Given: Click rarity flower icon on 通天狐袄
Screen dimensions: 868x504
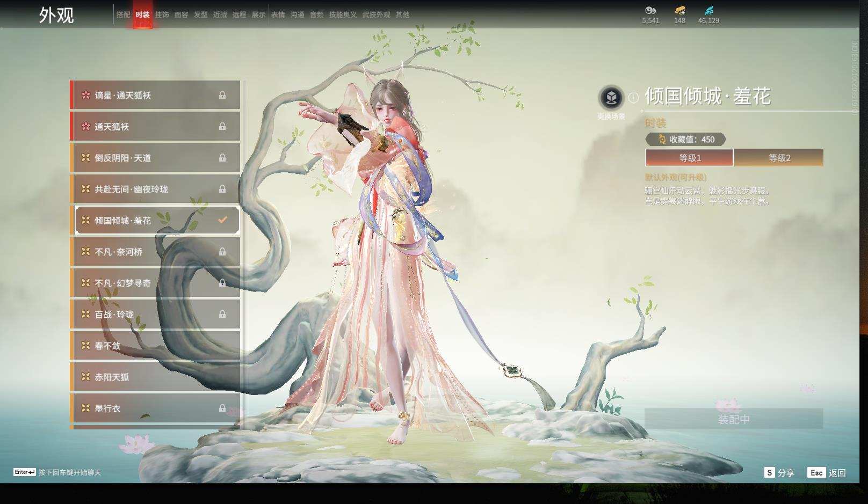Looking at the screenshot, I should coord(85,127).
